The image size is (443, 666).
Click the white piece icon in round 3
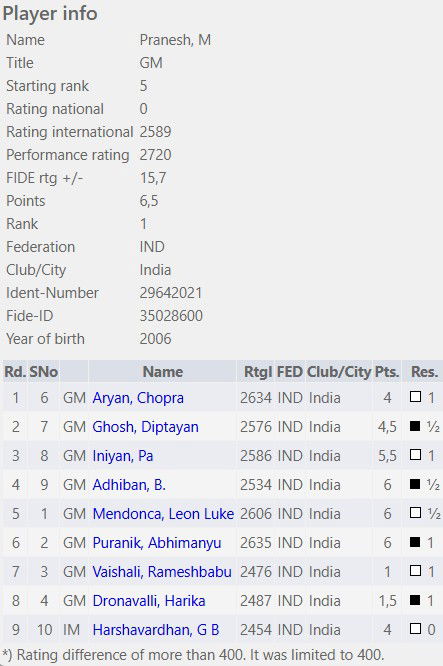click(415, 454)
